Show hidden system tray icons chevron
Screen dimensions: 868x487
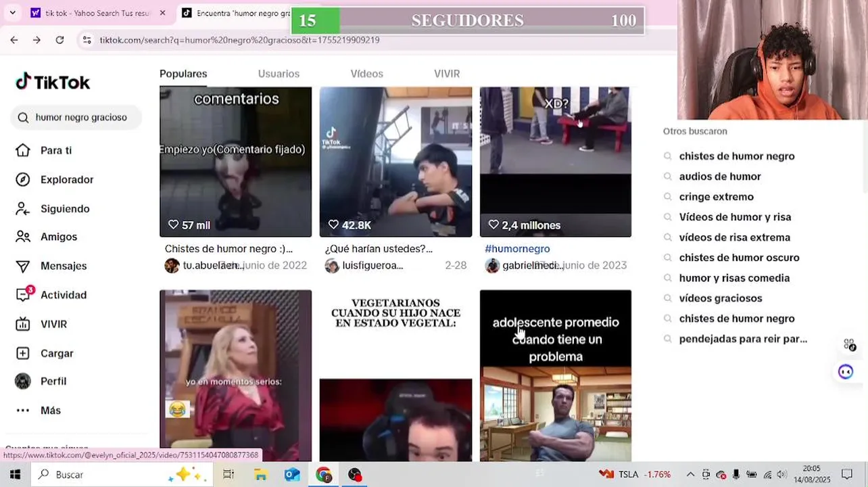[x=690, y=474]
